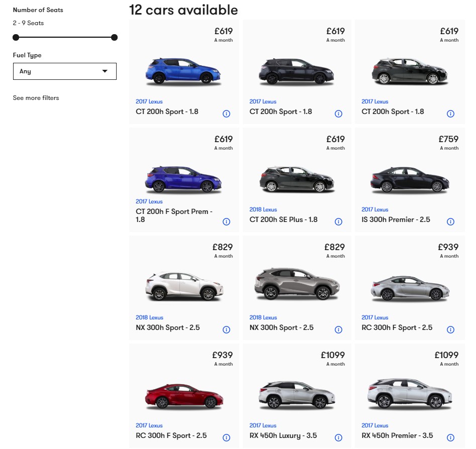This screenshot has width=476, height=449.
Task: Select the red RC 300h car image
Action: pos(184,396)
